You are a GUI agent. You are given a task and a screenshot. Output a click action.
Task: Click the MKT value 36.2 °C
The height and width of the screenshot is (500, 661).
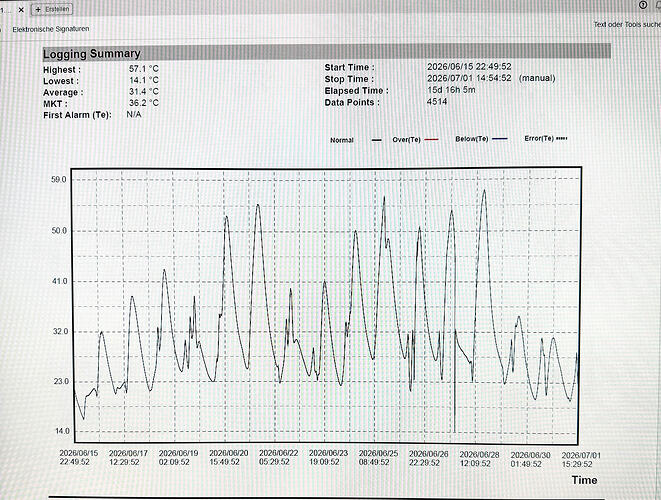point(144,102)
